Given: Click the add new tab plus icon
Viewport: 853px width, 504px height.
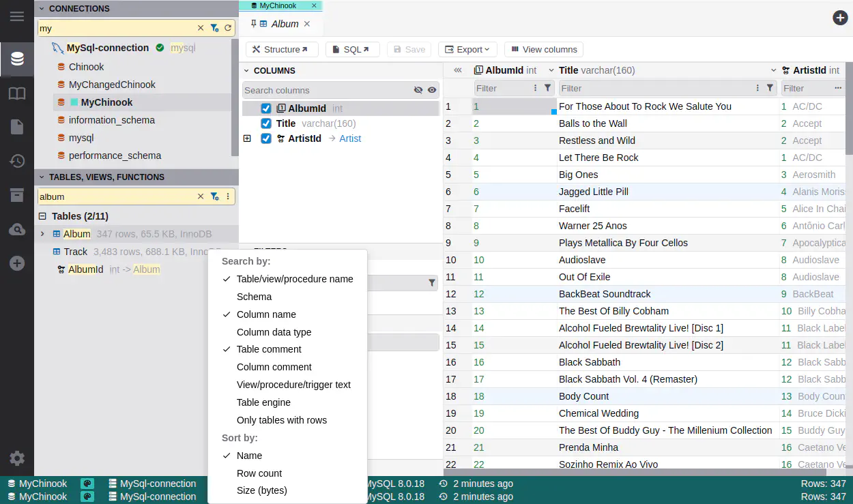Looking at the screenshot, I should pos(840,18).
